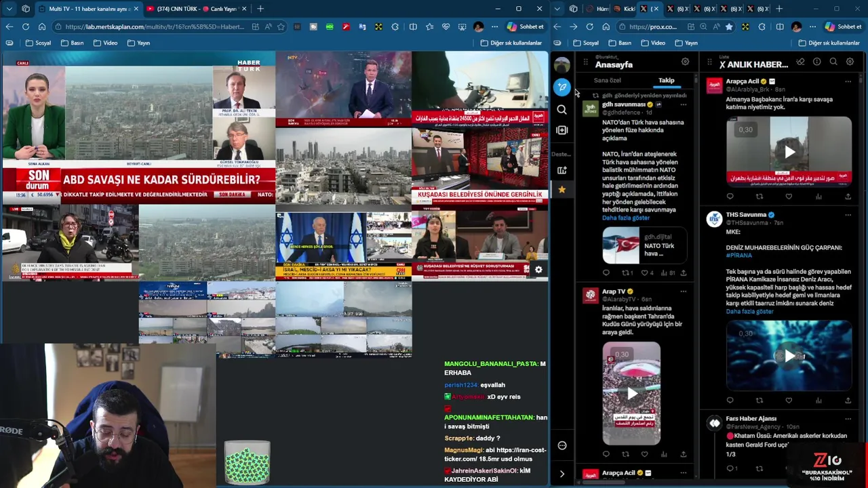The width and height of the screenshot is (868, 488).
Task: Open new tab in left browser
Action: tap(260, 9)
